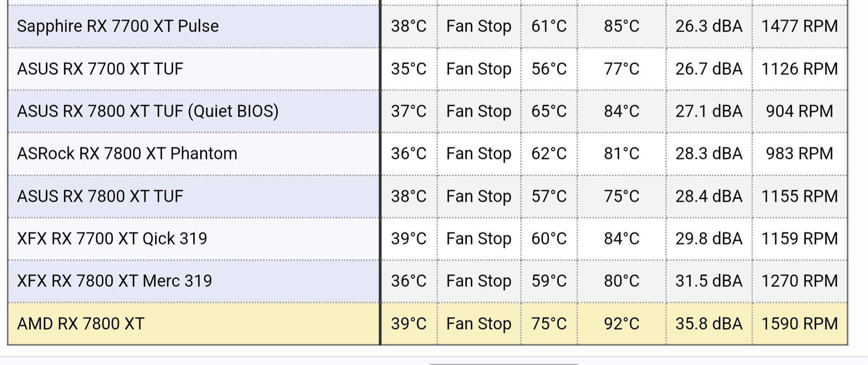Select the 1126 RPM cell for ASUS 7700 XT TUF
868x365 pixels.
pyautogui.click(x=799, y=69)
